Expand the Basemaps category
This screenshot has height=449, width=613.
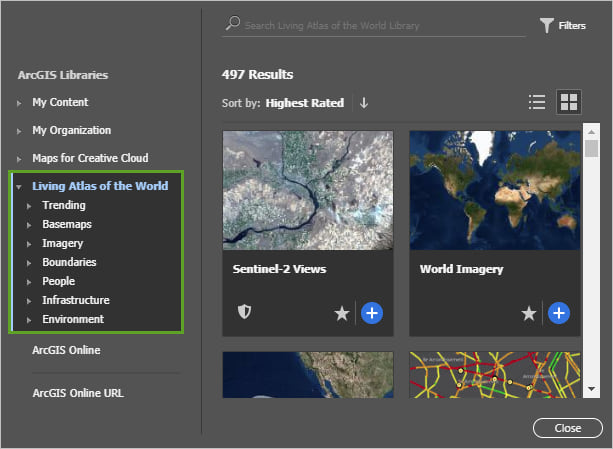coord(29,225)
